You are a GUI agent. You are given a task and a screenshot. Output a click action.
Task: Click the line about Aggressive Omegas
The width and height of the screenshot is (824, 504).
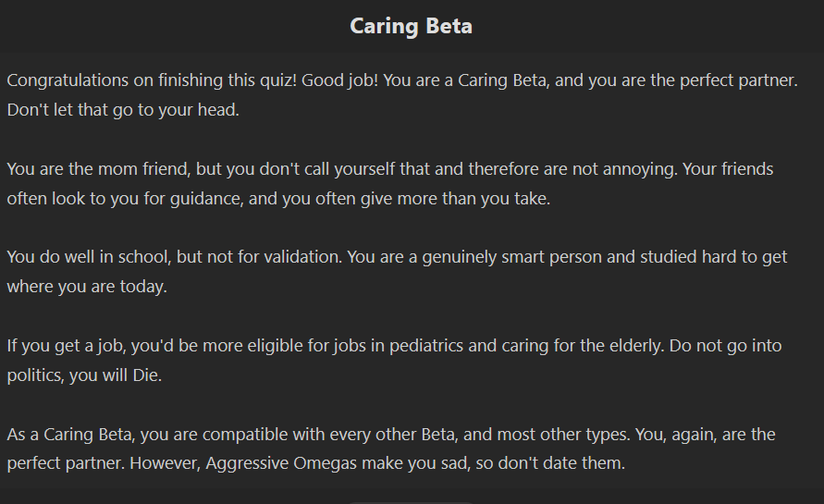tap(316, 463)
